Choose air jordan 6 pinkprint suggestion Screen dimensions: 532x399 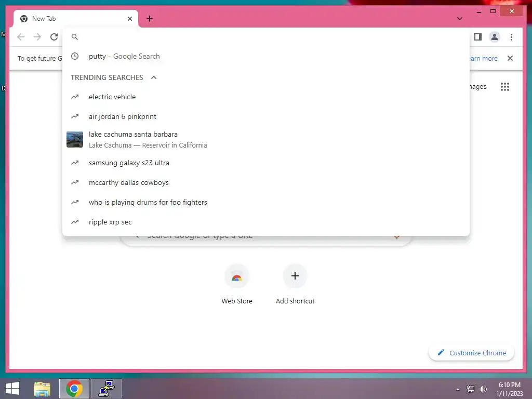click(266, 116)
